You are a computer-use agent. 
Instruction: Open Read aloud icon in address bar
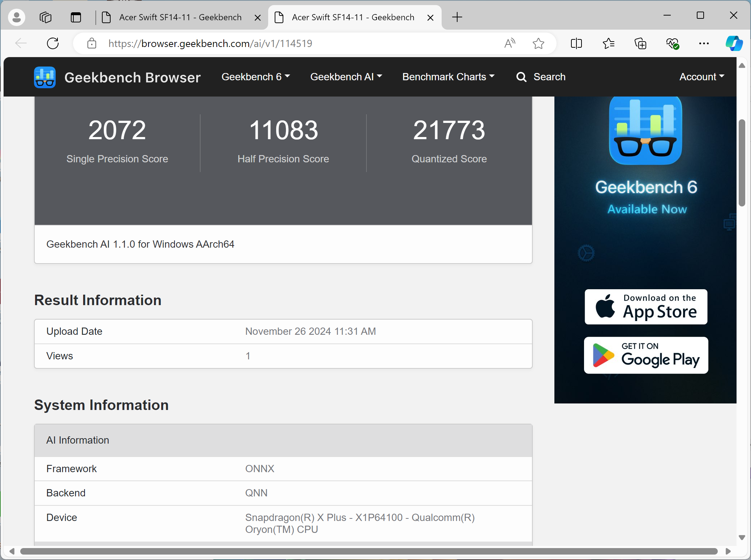click(510, 43)
